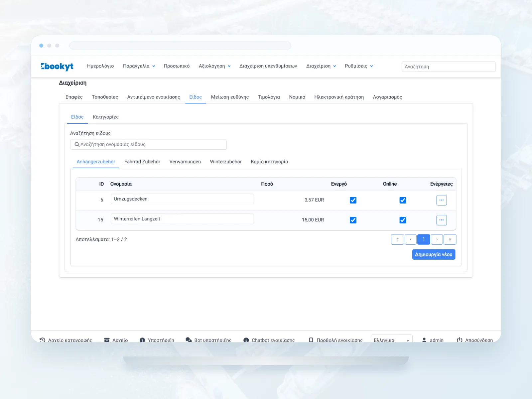Switch to the Κατηγορίες tab
The height and width of the screenshot is (399, 532).
(106, 117)
